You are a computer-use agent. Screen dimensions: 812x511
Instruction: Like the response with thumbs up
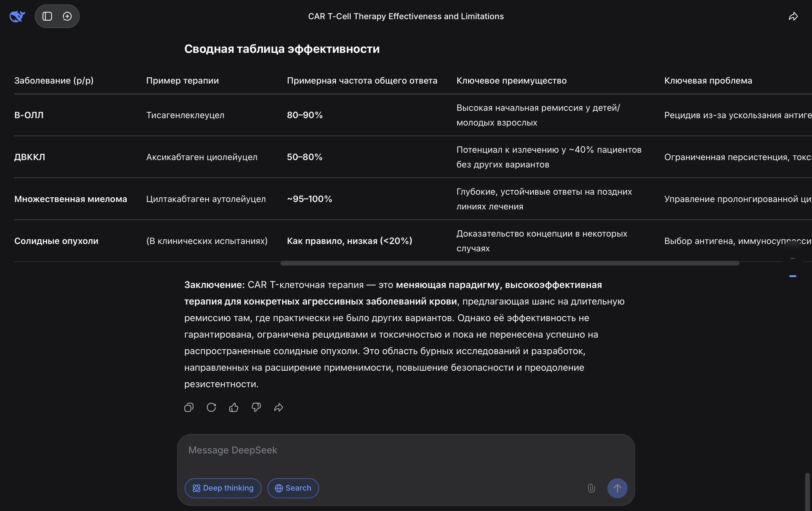point(234,407)
